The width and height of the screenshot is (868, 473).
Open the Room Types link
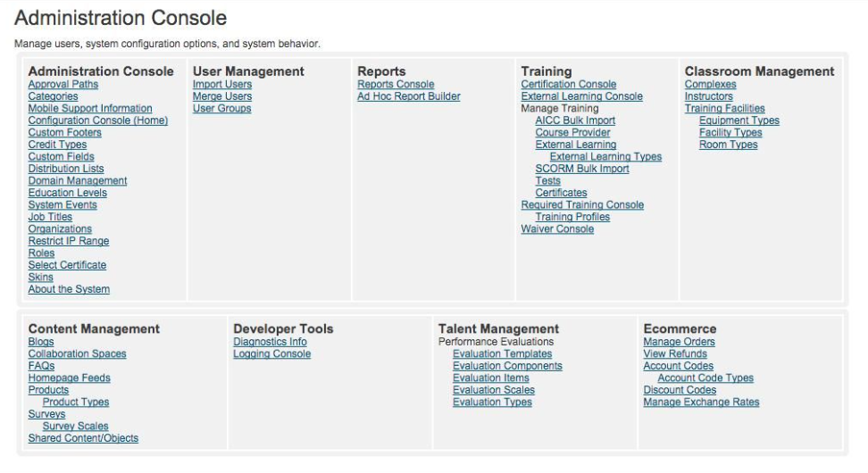coord(729,145)
